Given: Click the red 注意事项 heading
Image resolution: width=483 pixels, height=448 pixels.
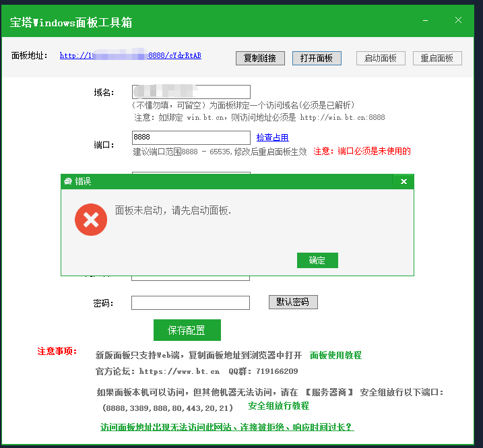Looking at the screenshot, I should pos(57,351).
